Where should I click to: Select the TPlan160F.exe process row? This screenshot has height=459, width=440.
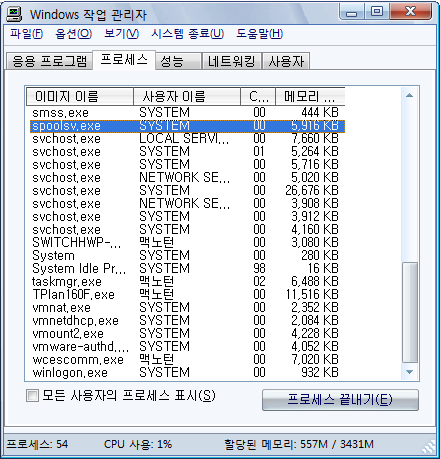click(186, 295)
